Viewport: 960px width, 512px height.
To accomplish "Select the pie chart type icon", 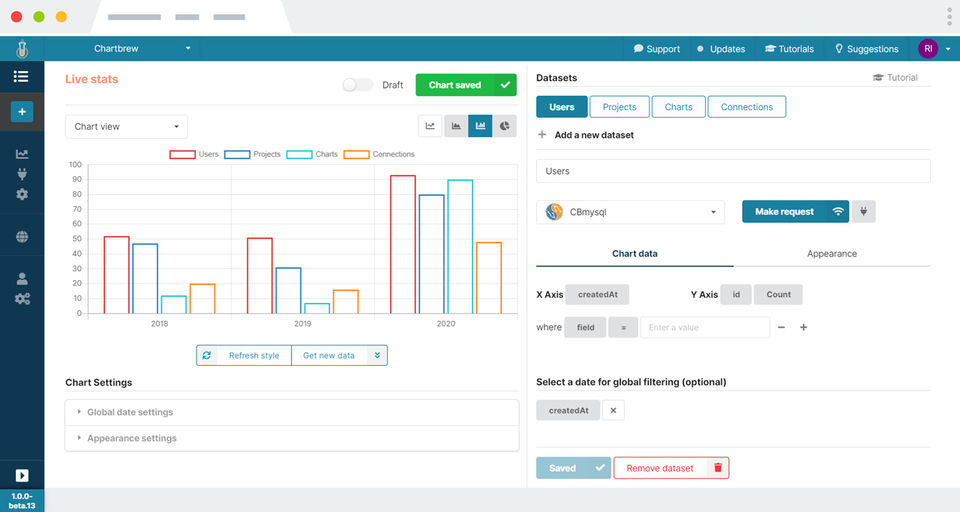I will pos(504,126).
